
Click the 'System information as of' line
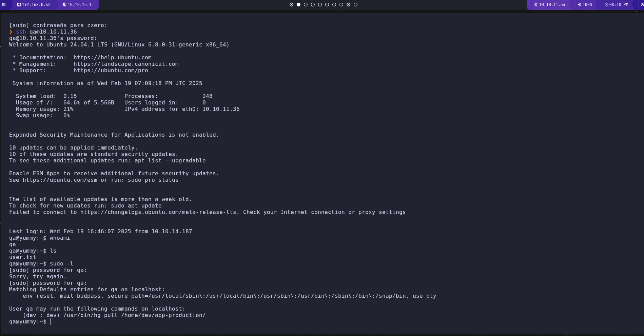pos(108,83)
